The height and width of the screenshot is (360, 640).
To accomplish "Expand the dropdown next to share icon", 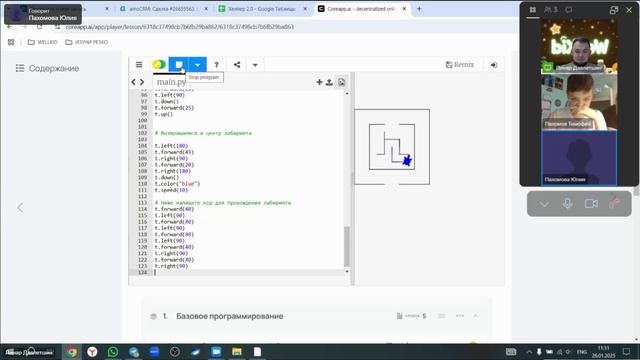I will [x=255, y=65].
